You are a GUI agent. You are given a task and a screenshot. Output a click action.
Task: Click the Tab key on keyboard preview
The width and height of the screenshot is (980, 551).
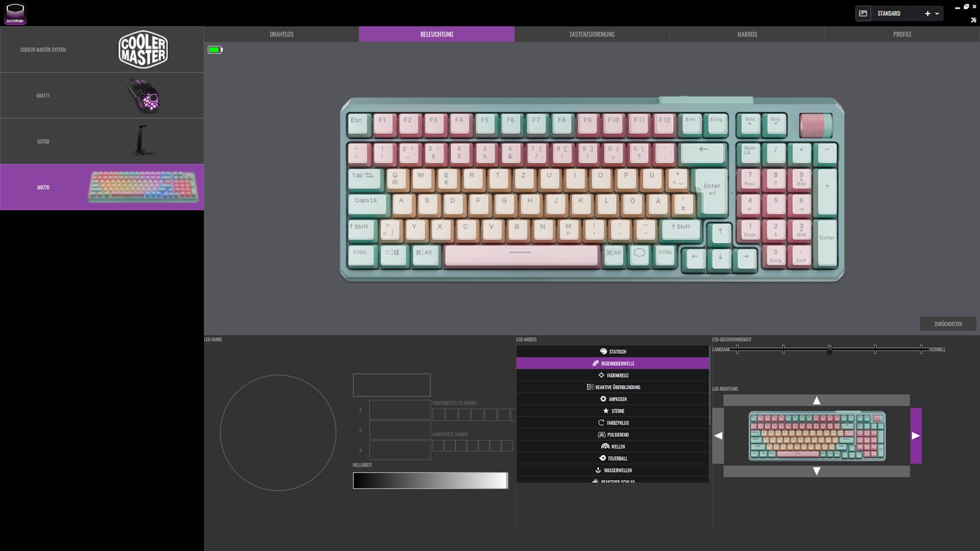click(364, 179)
